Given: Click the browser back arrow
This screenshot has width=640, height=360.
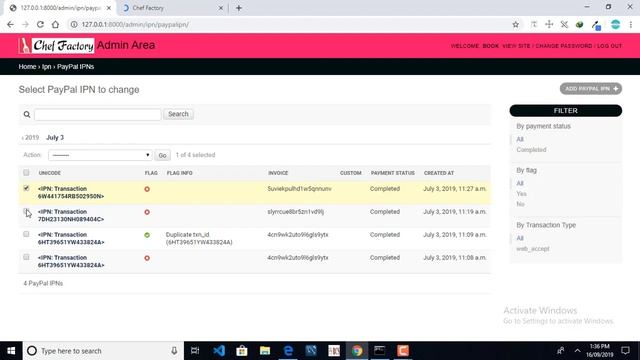Looking at the screenshot, I should 10,24.
